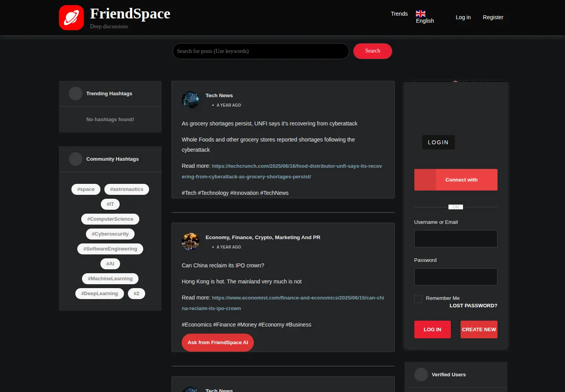Viewport: 565px width, 392px height.
Task: Select the #space hashtag
Action: point(86,189)
